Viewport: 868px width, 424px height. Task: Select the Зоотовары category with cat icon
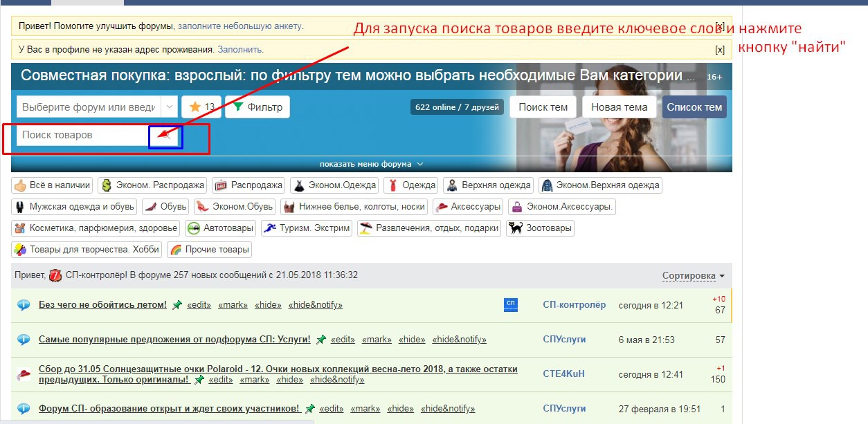[540, 228]
